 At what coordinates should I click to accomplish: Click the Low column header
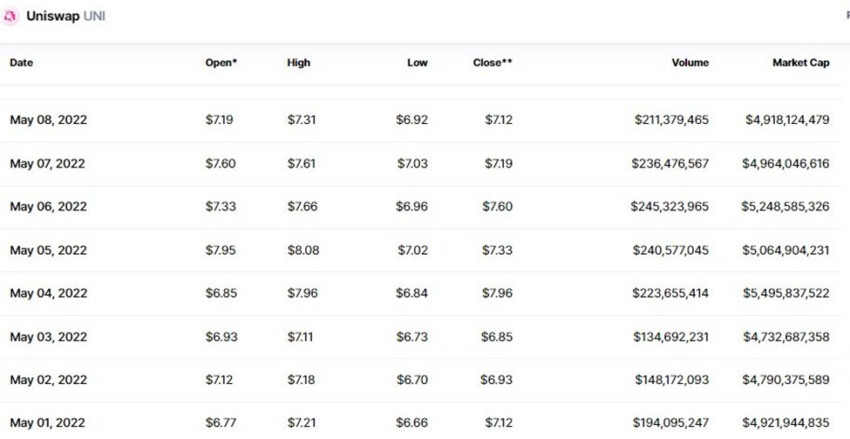coord(417,63)
